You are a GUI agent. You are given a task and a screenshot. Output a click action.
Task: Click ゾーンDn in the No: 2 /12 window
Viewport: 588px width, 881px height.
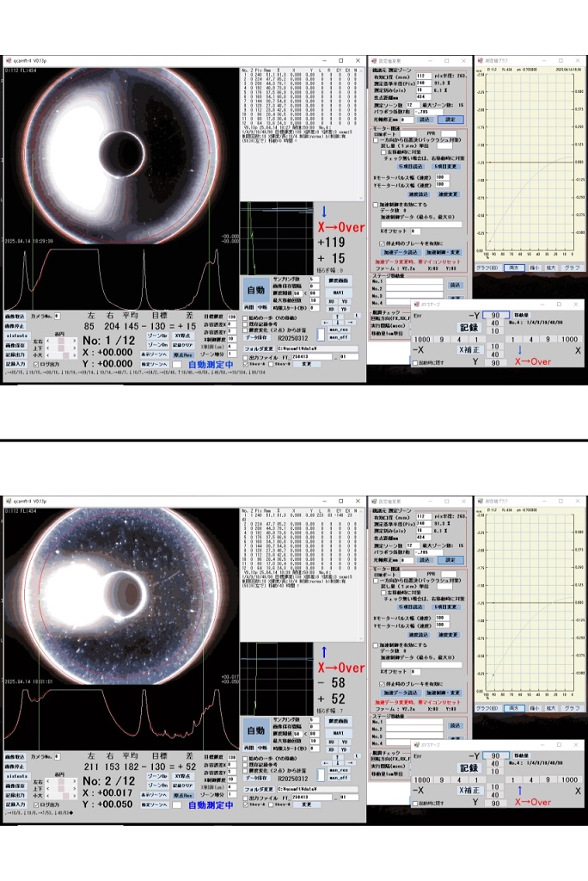pos(156,786)
